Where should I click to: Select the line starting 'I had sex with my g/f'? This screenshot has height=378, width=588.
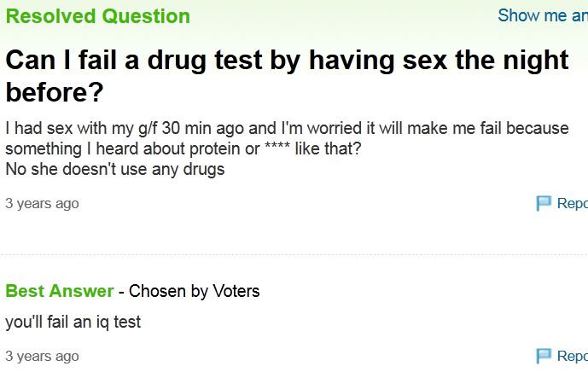pos(287,128)
